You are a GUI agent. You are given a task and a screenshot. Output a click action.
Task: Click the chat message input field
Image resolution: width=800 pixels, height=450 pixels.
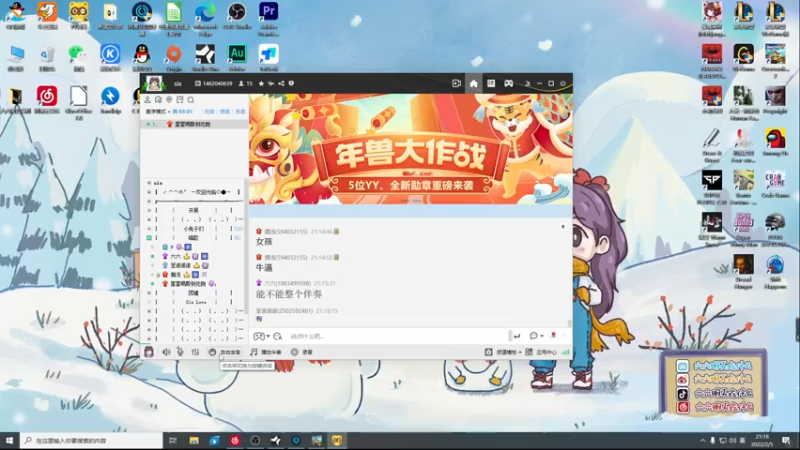click(x=398, y=336)
